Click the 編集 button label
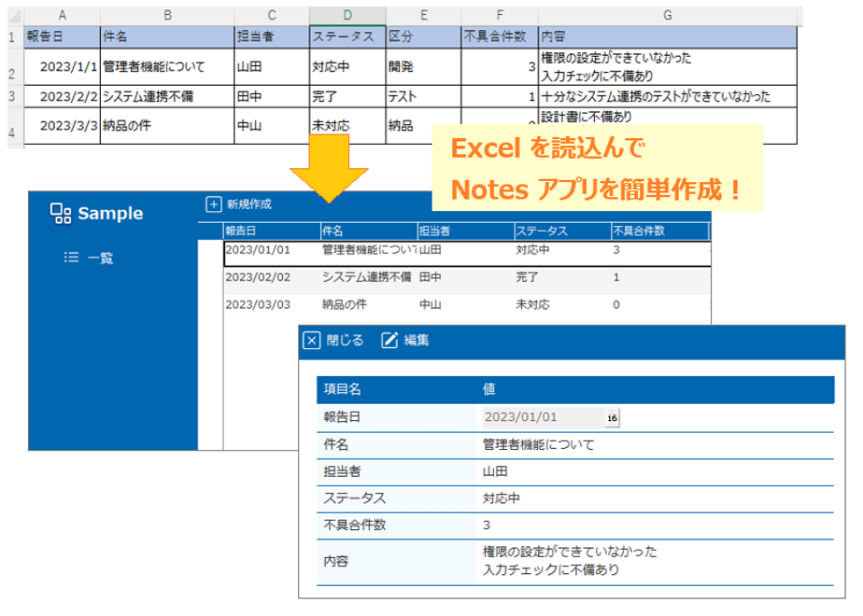The height and width of the screenshot is (616, 863). click(x=417, y=341)
